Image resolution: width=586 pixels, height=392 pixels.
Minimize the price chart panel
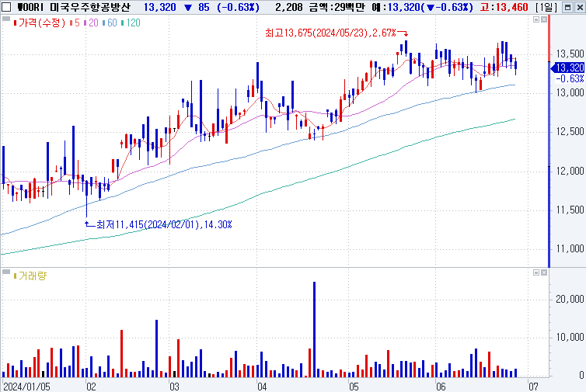pyautogui.click(x=536, y=19)
